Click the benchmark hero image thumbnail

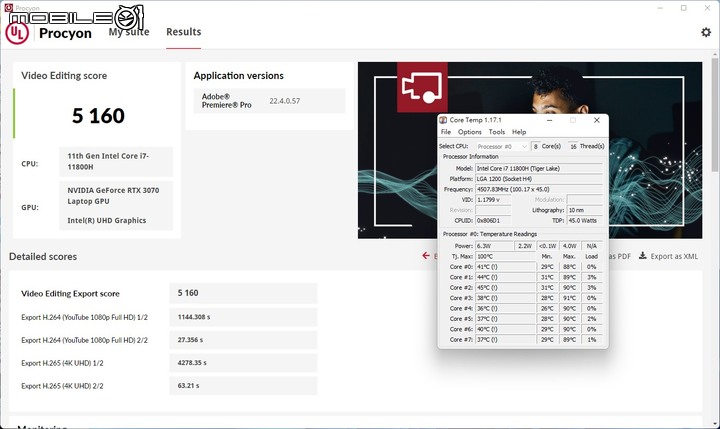point(530,150)
